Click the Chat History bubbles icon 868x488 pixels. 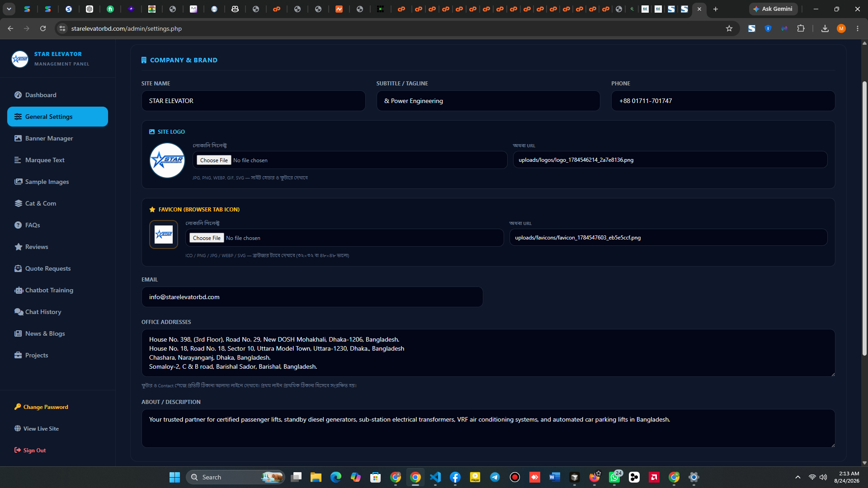pyautogui.click(x=19, y=312)
